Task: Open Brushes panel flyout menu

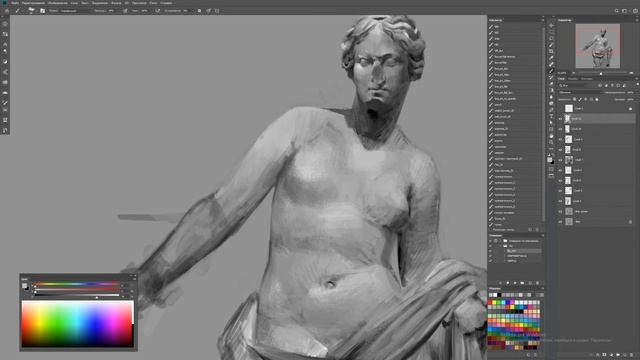Action: (x=542, y=20)
